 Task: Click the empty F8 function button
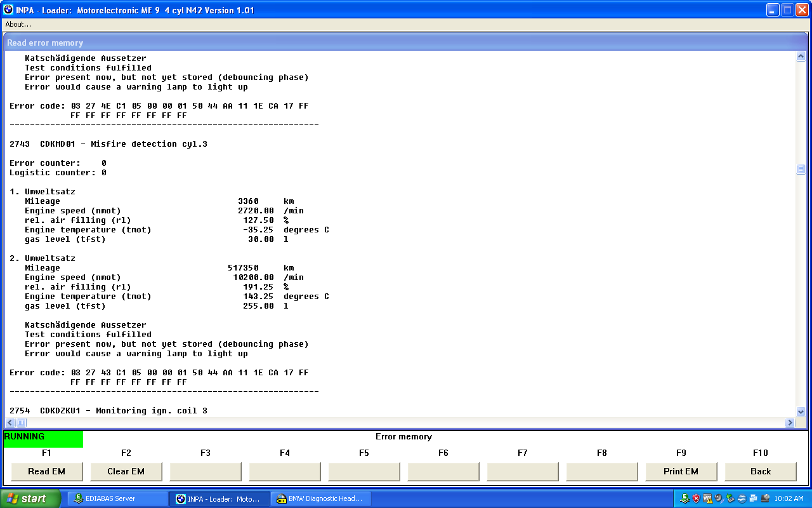pyautogui.click(x=601, y=471)
